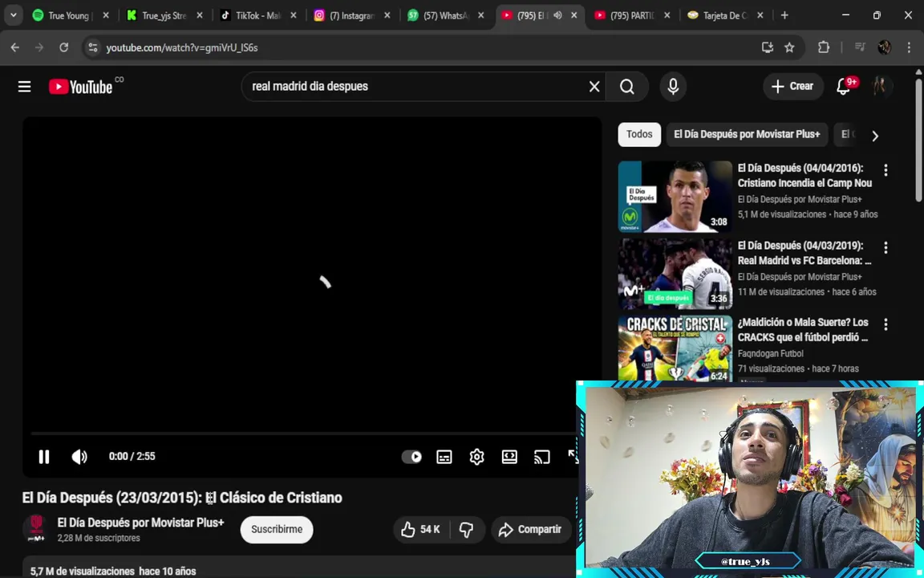Dislike the video with thumbs down
Image resolution: width=924 pixels, height=578 pixels.
click(467, 530)
